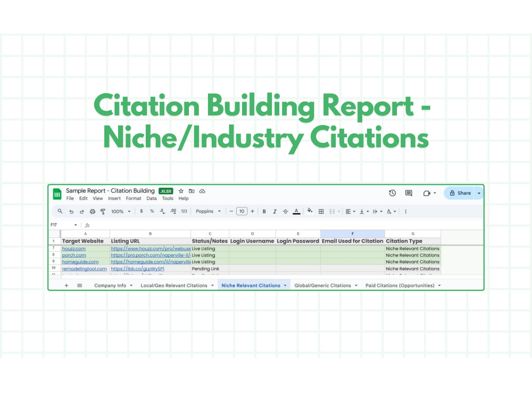Click the Google Sheets home icon
This screenshot has height=399, width=532.
[x=57, y=194]
